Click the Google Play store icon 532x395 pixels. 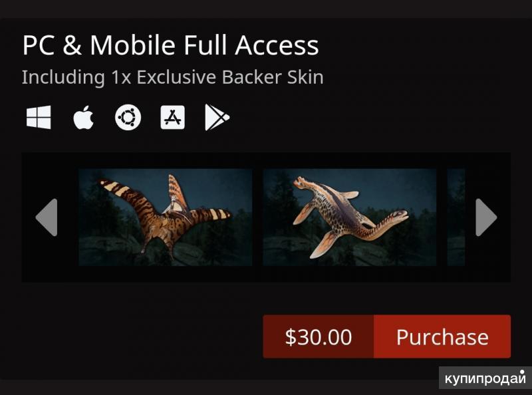(x=217, y=118)
